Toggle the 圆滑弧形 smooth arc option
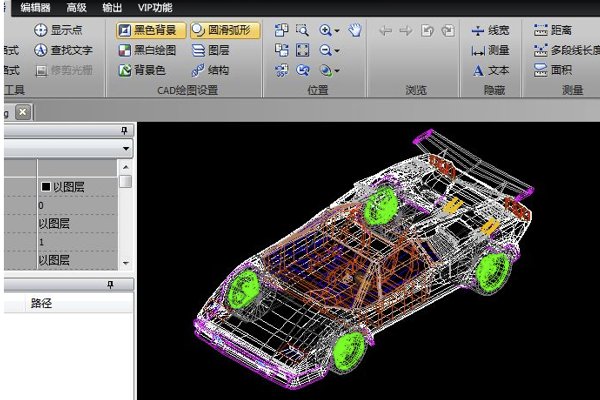Viewport: 600px width, 400px height. (x=224, y=31)
